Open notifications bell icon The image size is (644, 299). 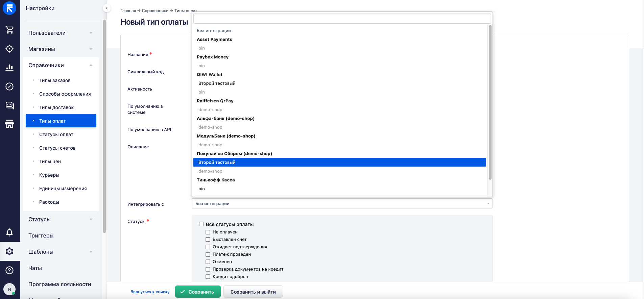coord(9,232)
